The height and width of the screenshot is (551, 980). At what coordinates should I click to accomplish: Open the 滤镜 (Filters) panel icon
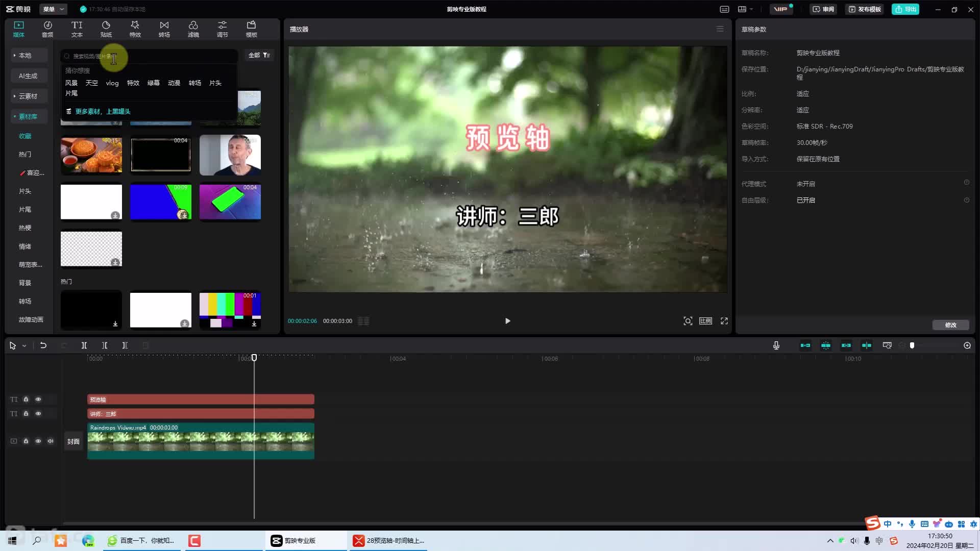pos(193,29)
